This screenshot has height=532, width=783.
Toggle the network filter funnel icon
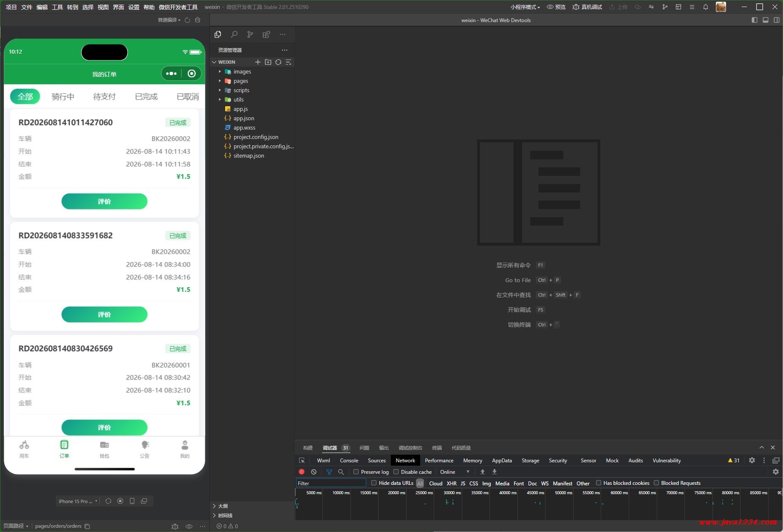click(x=329, y=472)
